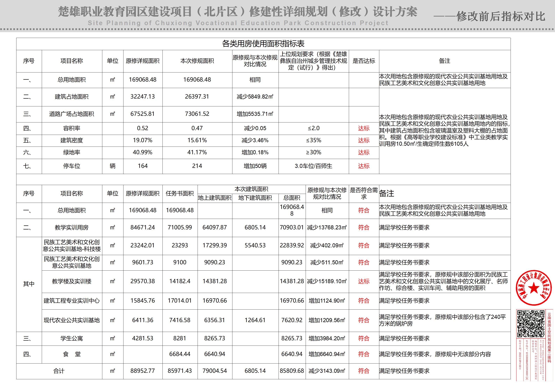Screen dimensions: 555x392
Task: Click the main Chinese document title
Action: tap(238, 12)
